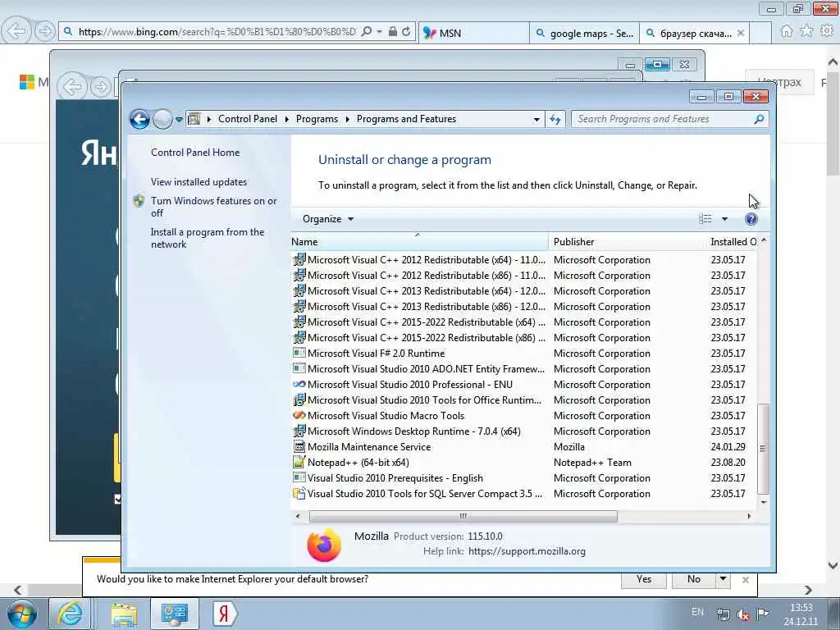Click the Control Panel icon in the address bar
Image resolution: width=840 pixels, height=630 pixels.
[194, 119]
